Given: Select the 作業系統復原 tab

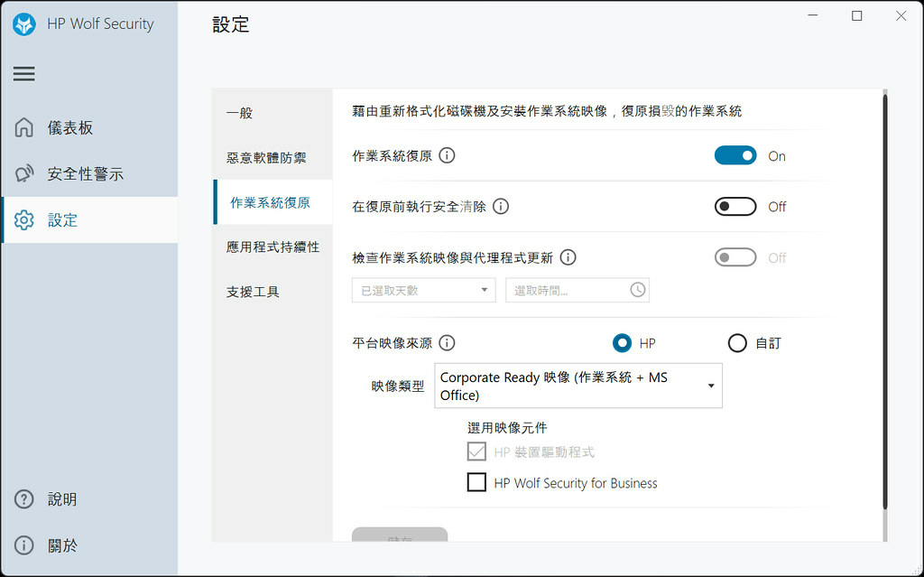Looking at the screenshot, I should click(273, 202).
